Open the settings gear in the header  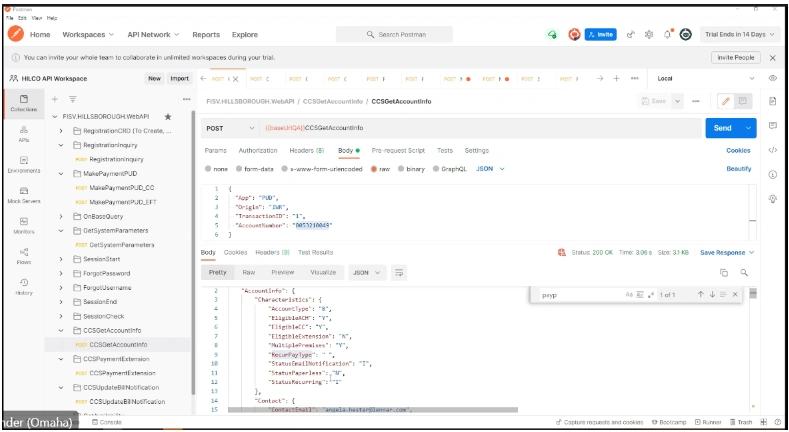tap(649, 35)
